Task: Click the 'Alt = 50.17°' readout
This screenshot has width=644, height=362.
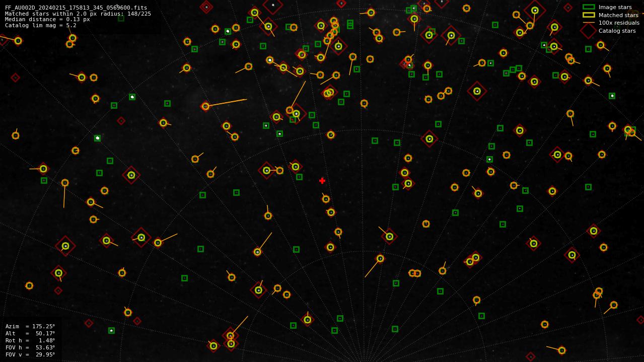Action: pos(30,333)
